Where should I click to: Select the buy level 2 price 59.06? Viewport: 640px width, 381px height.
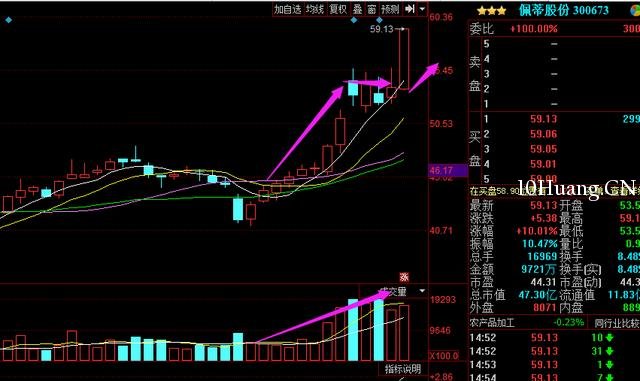543,134
